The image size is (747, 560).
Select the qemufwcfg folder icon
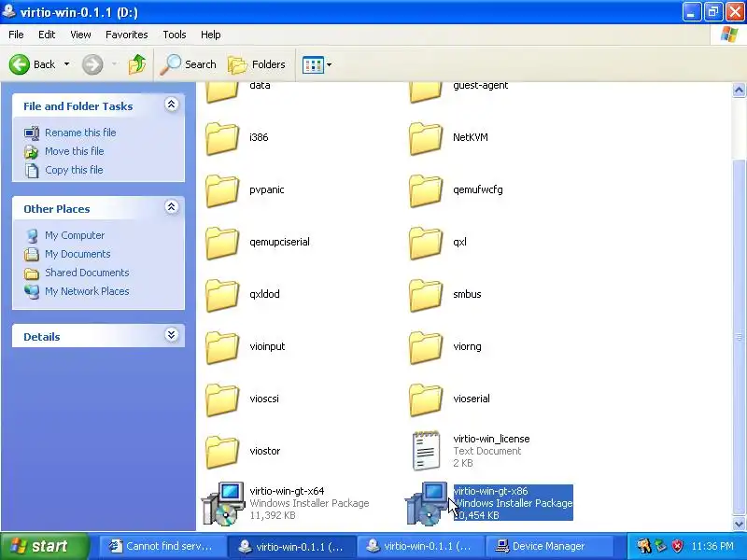tap(426, 190)
